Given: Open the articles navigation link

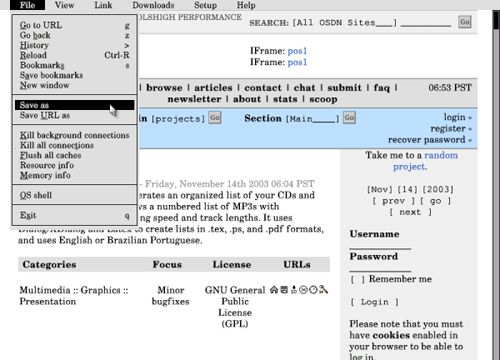Looking at the screenshot, I should point(213,88).
